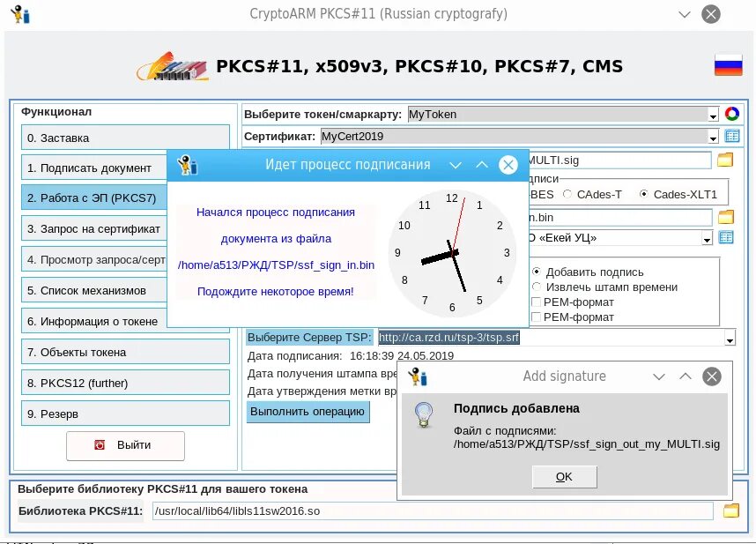Expand the «Екей УЦ» dropdown
This screenshot has width=756, height=544.
pos(707,238)
